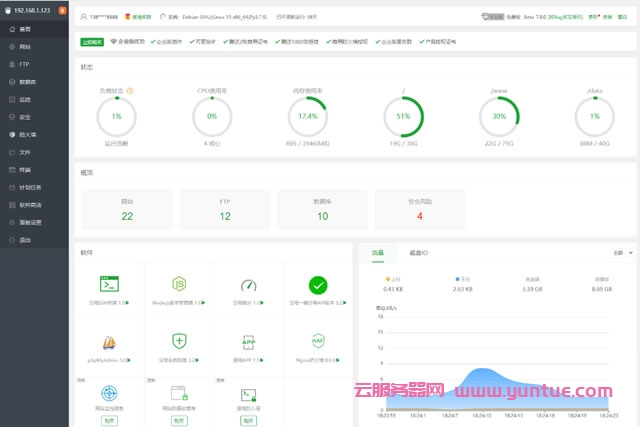Image resolution: width=640 pixels, height=427 pixels.
Task: Click the green 立即购买 button
Action: 92,41
